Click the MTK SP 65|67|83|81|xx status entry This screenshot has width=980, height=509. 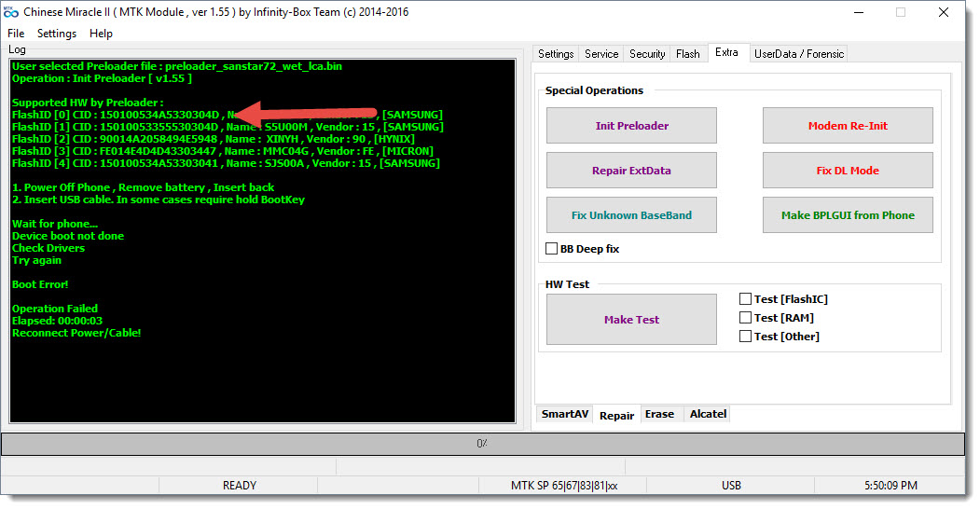(564, 486)
